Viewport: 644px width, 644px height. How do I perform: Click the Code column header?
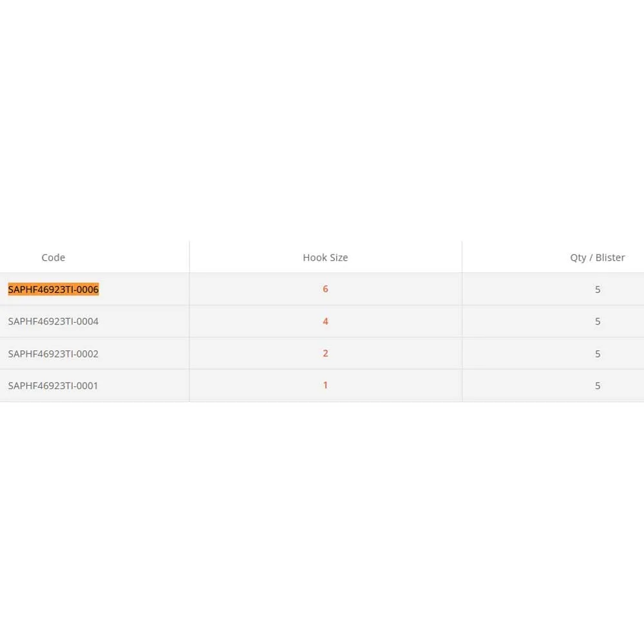tap(53, 258)
